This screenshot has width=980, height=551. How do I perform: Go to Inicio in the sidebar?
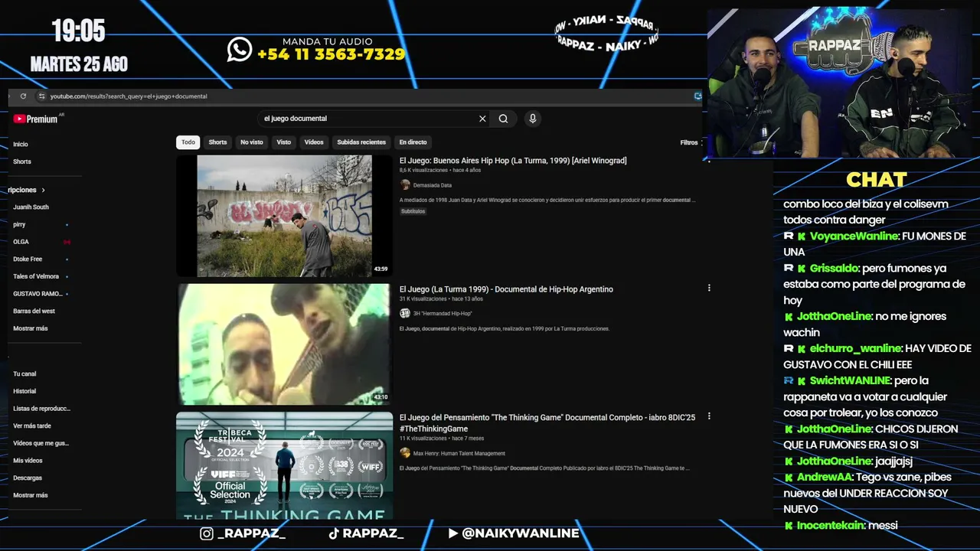[21, 144]
